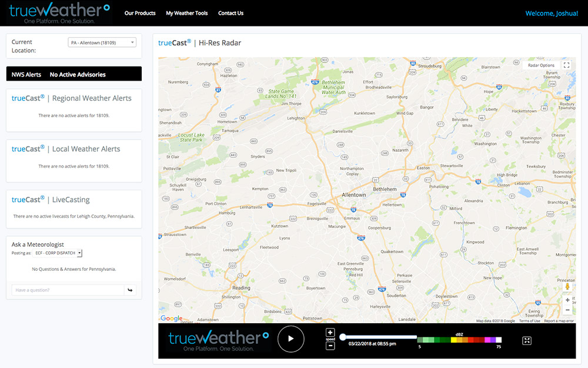Click Stroudsburg label on the map
The width and height of the screenshot is (588, 368).
click(430, 66)
